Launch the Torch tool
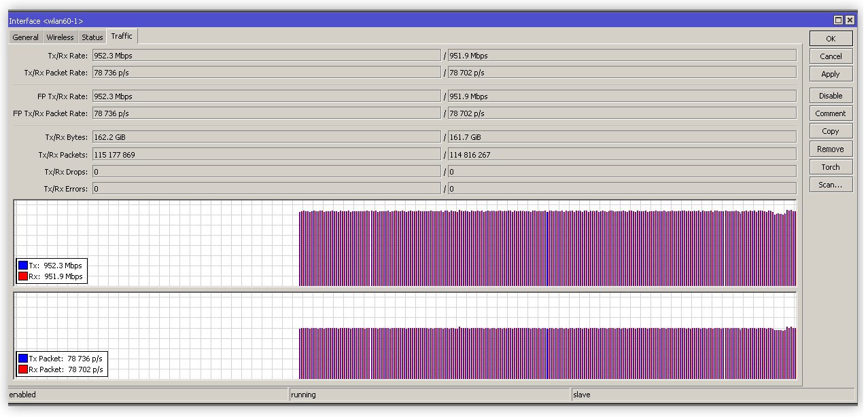The width and height of the screenshot is (868, 417). tap(831, 166)
